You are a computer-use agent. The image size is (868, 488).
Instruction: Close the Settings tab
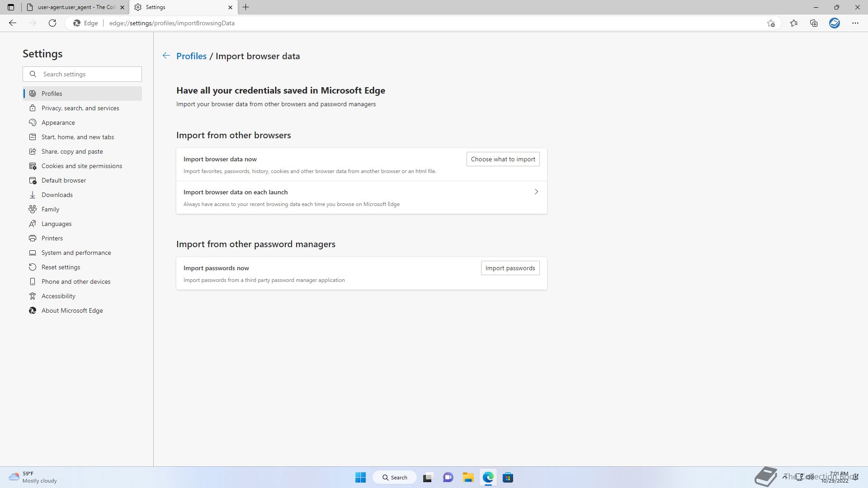(230, 7)
